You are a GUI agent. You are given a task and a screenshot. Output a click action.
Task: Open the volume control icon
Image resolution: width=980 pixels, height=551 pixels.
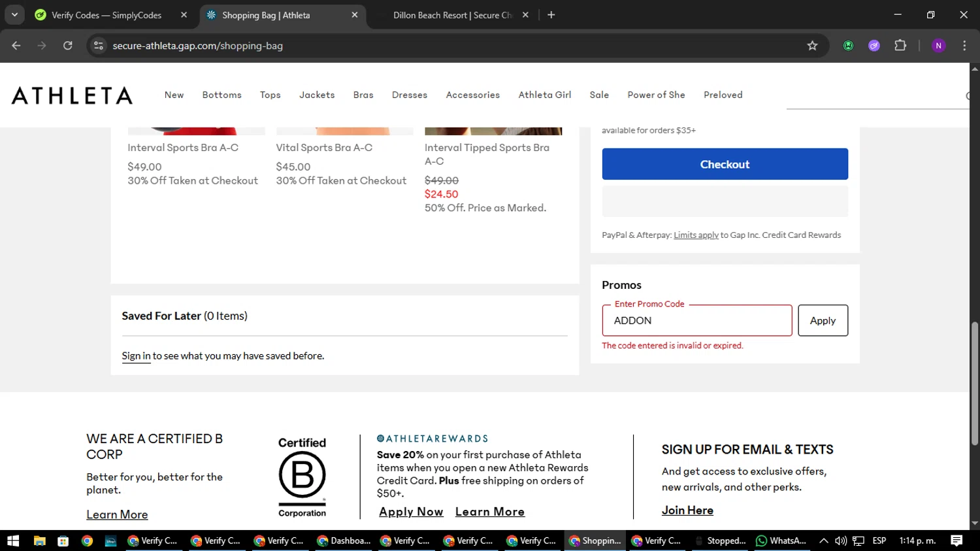coord(841,541)
